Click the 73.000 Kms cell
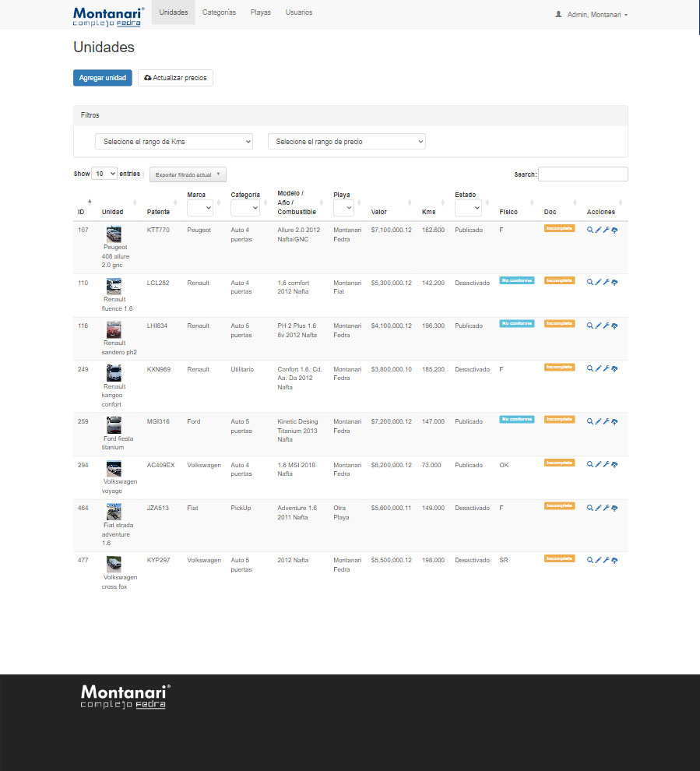The height and width of the screenshot is (771, 700). pos(431,465)
